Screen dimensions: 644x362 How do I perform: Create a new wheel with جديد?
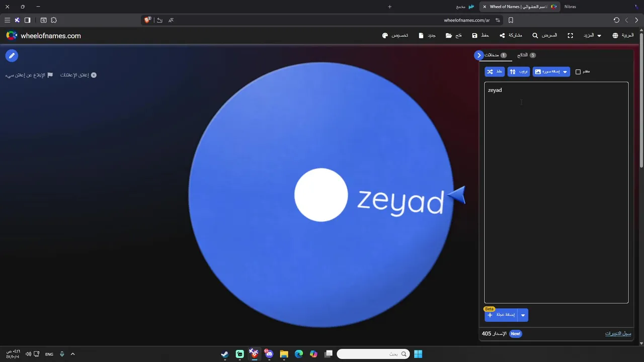pos(427,36)
